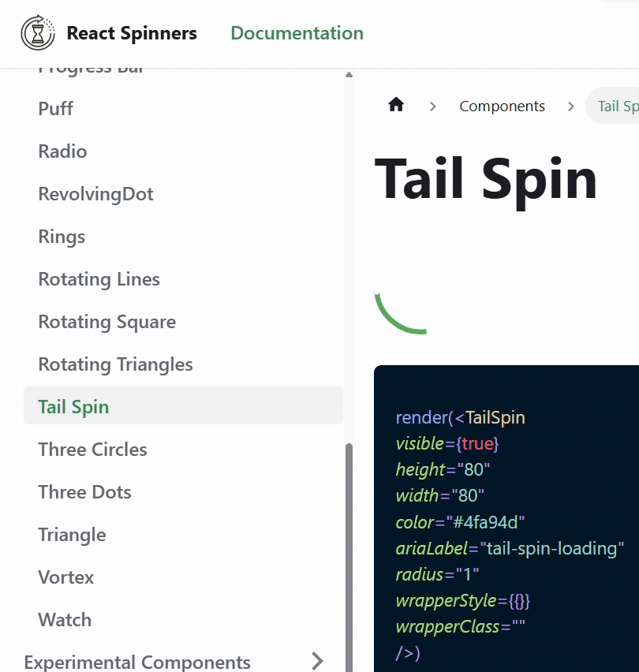Click the Tail Sp breadcrumb pill
This screenshot has width=639, height=672.
(613, 106)
